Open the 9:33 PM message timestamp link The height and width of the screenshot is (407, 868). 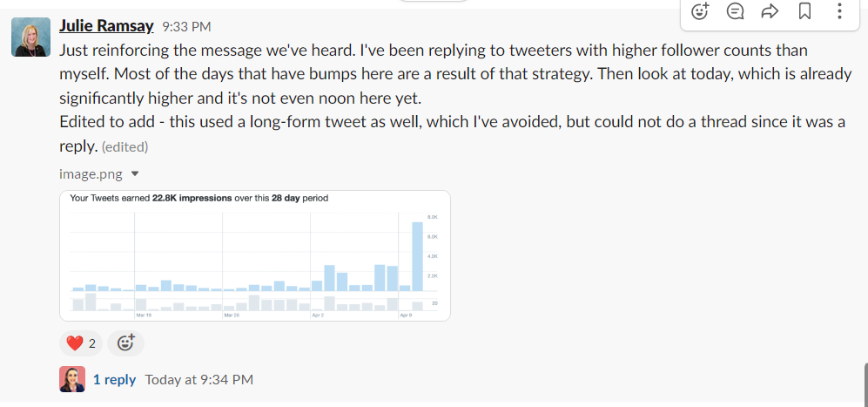pyautogui.click(x=186, y=27)
